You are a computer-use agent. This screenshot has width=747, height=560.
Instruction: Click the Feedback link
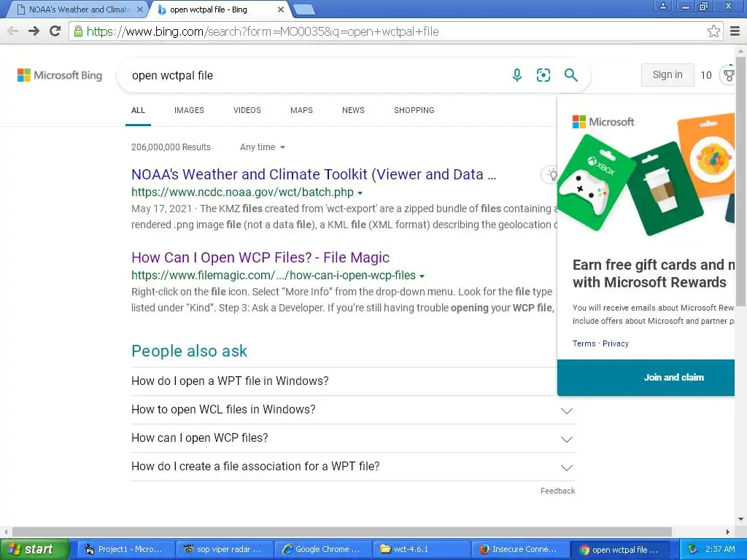(x=557, y=491)
